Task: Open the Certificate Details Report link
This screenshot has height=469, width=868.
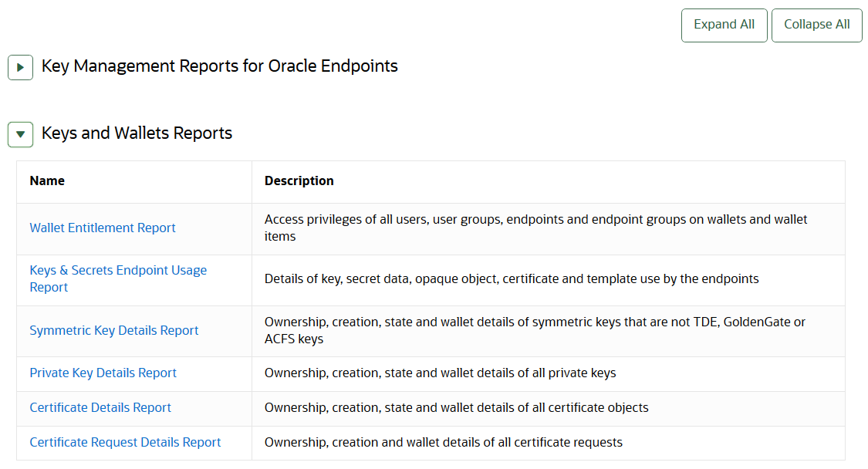Action: tap(100, 407)
